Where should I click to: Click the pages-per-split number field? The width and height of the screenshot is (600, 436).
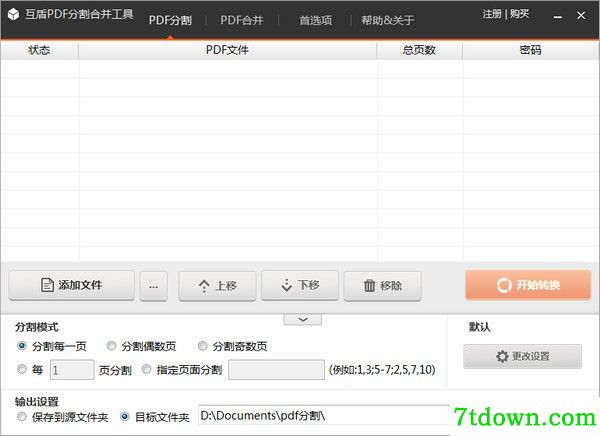pyautogui.click(x=72, y=370)
